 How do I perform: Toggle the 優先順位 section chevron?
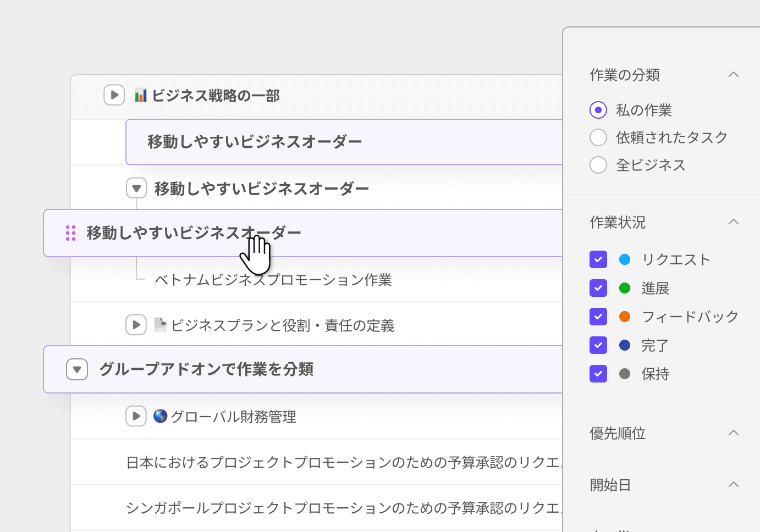(x=733, y=433)
